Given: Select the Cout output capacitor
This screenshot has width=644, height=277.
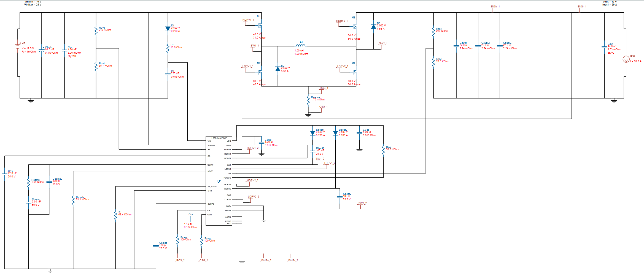Looking at the screenshot, I should (x=605, y=47).
